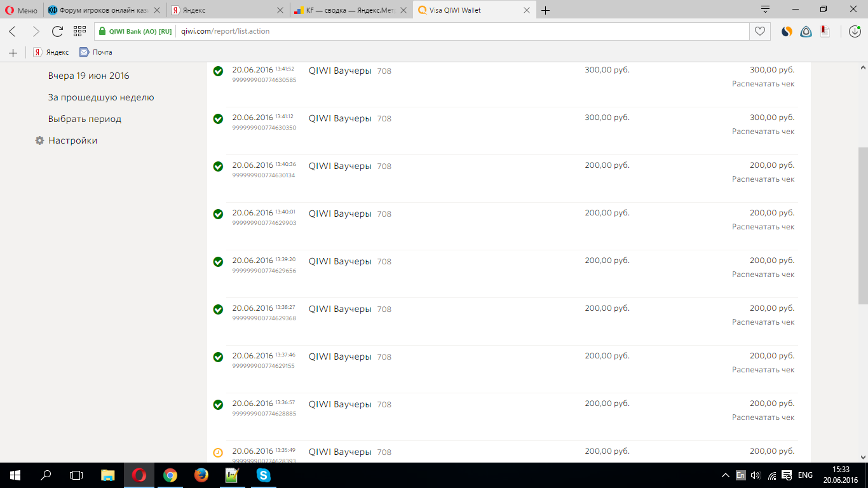Open the Яндекс bookmark in bookmarks bar

[x=51, y=52]
